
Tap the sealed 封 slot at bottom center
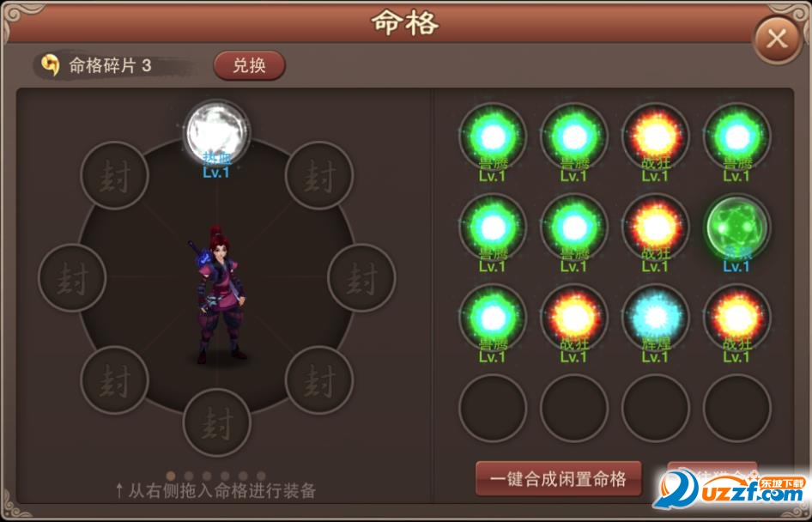(x=216, y=422)
